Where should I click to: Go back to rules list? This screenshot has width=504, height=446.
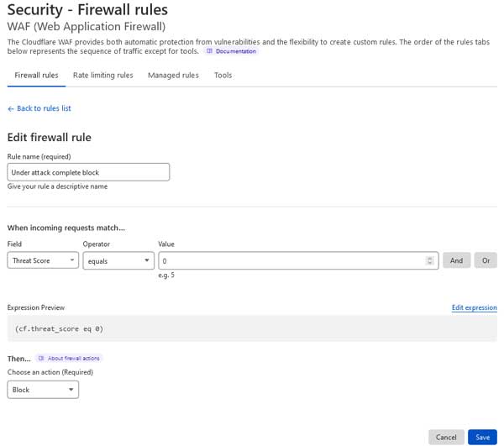[39, 108]
